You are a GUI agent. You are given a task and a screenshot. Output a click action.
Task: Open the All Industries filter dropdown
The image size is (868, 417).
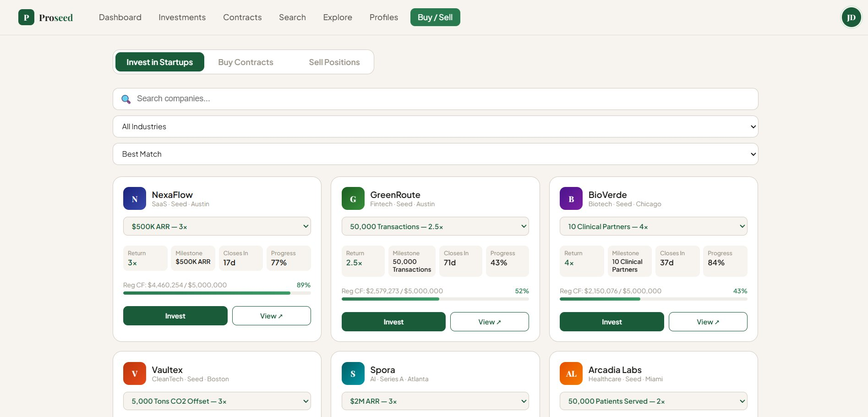(x=435, y=126)
